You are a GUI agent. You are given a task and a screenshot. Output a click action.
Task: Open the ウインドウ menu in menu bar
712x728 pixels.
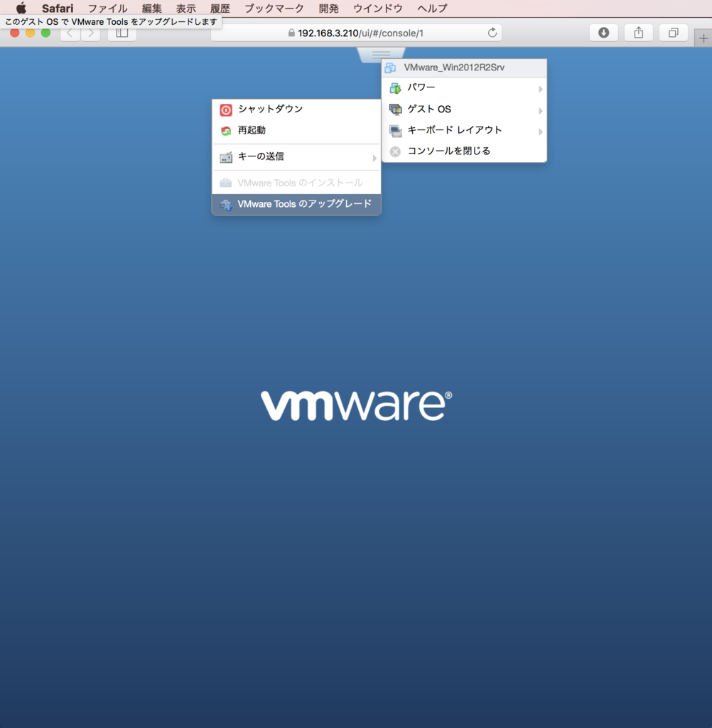click(x=378, y=9)
